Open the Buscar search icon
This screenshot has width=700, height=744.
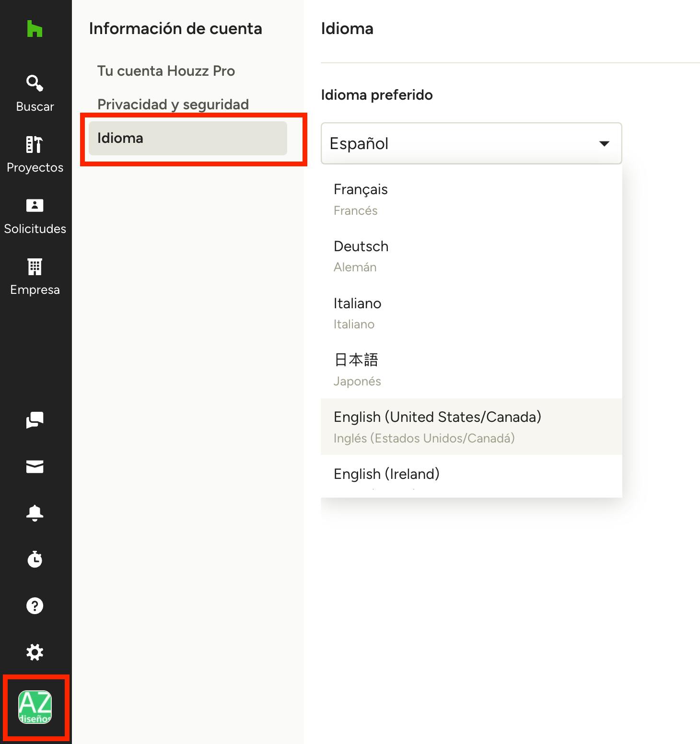(35, 83)
